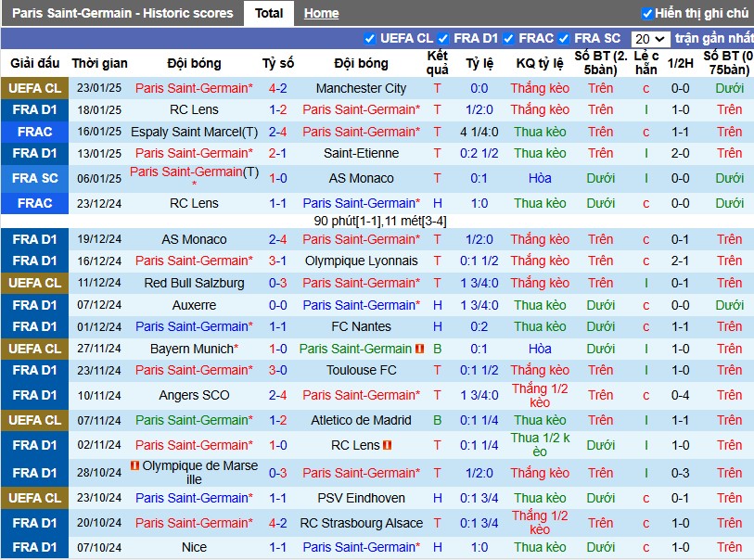Toggle the Hiển thị ghi chú checkbox

point(647,14)
